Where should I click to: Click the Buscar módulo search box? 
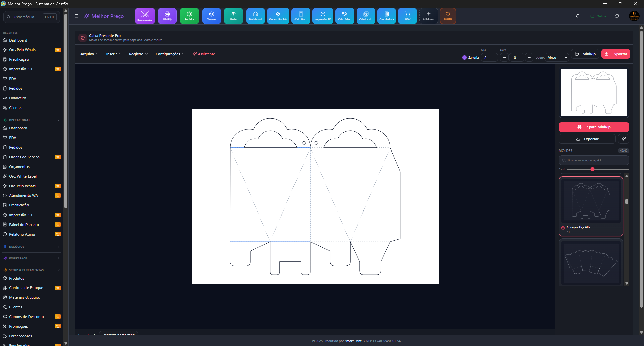[32, 17]
